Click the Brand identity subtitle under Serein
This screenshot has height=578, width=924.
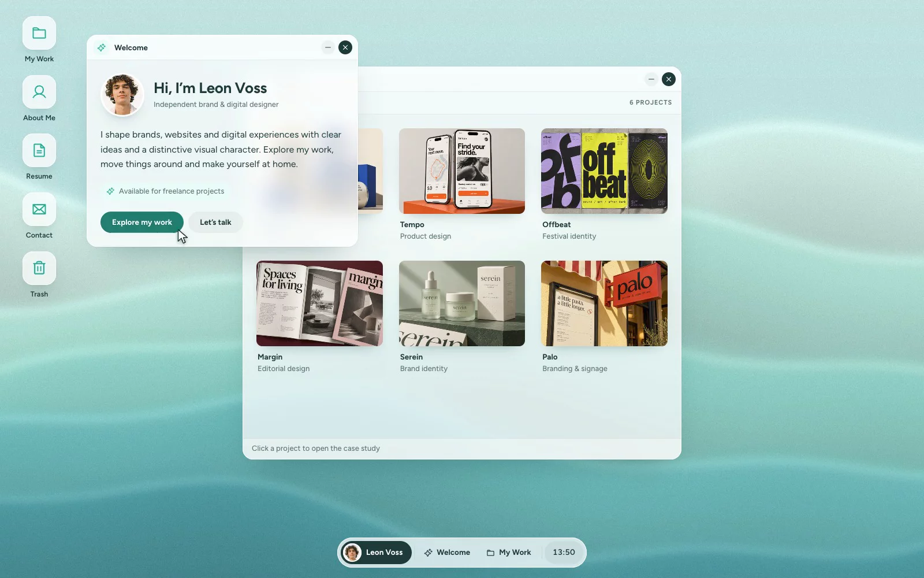point(424,369)
